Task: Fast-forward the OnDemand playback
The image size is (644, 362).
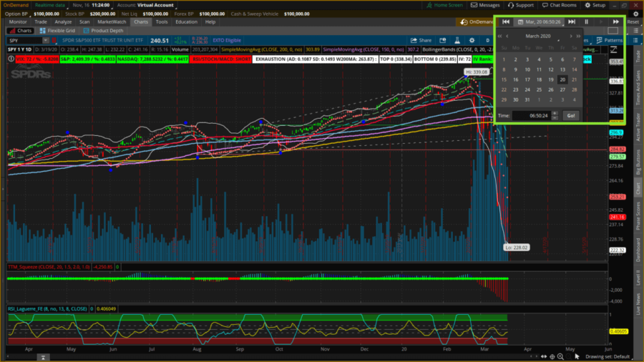Action: tap(616, 22)
